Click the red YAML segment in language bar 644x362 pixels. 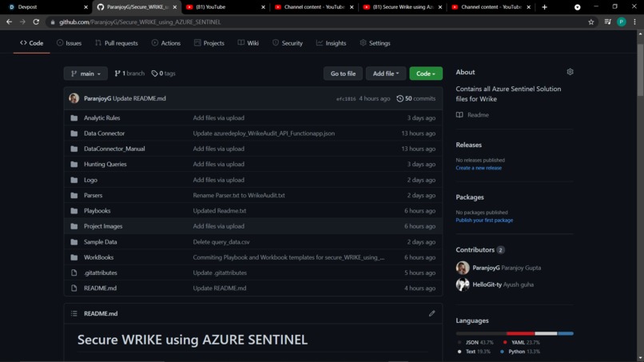520,334
